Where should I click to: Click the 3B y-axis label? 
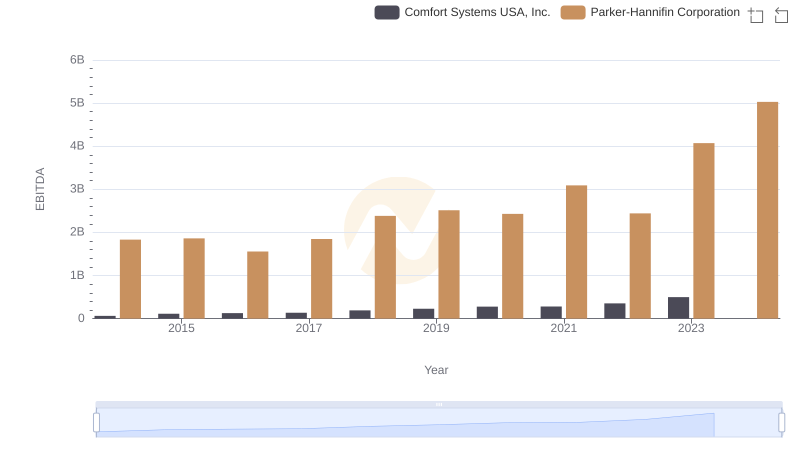(x=77, y=189)
